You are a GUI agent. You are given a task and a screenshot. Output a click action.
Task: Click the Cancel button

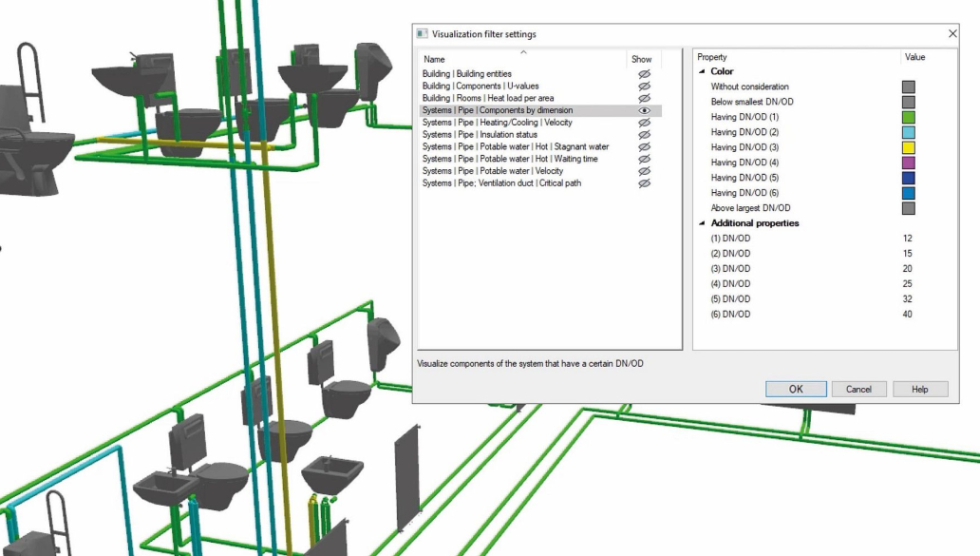[858, 389]
